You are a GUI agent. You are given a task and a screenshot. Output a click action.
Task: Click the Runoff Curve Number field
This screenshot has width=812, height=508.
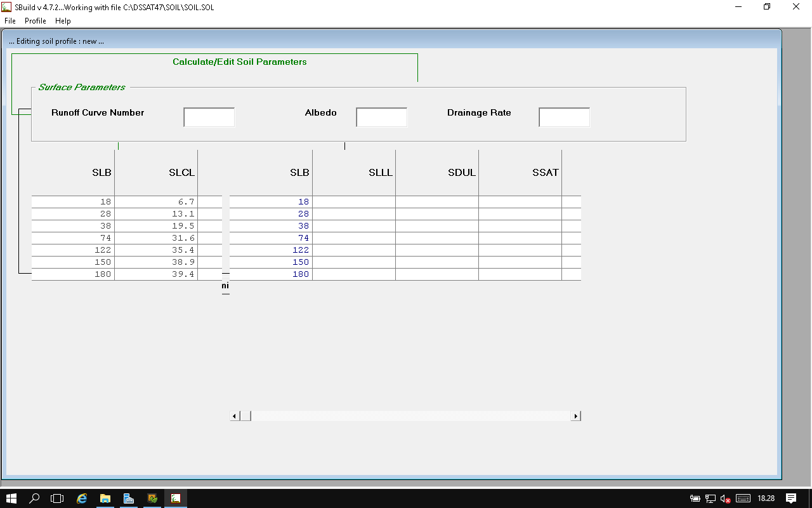(x=209, y=117)
